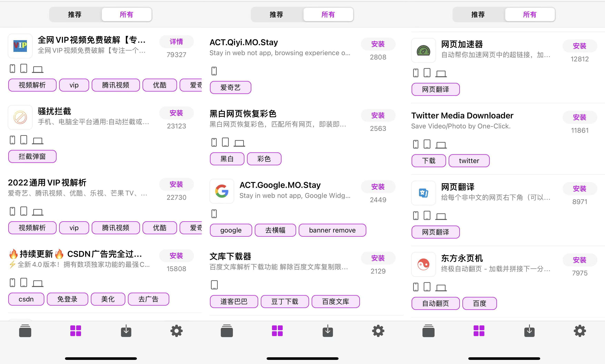Install 文库下载器 script
605x364 pixels.
378,258
